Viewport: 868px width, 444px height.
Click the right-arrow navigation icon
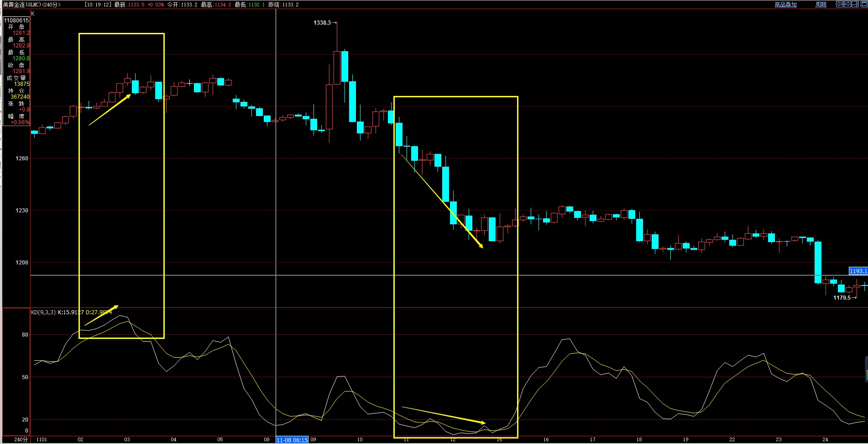pyautogui.click(x=847, y=4)
